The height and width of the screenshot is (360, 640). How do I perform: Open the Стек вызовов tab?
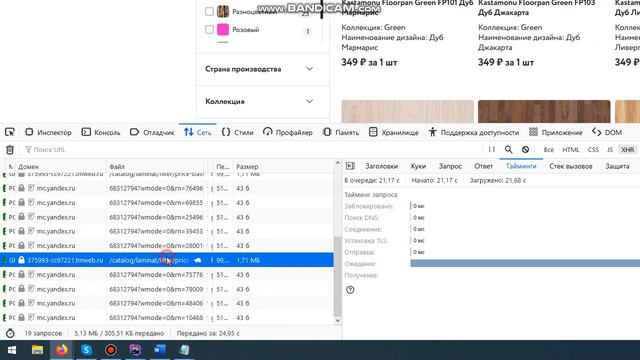click(x=571, y=166)
